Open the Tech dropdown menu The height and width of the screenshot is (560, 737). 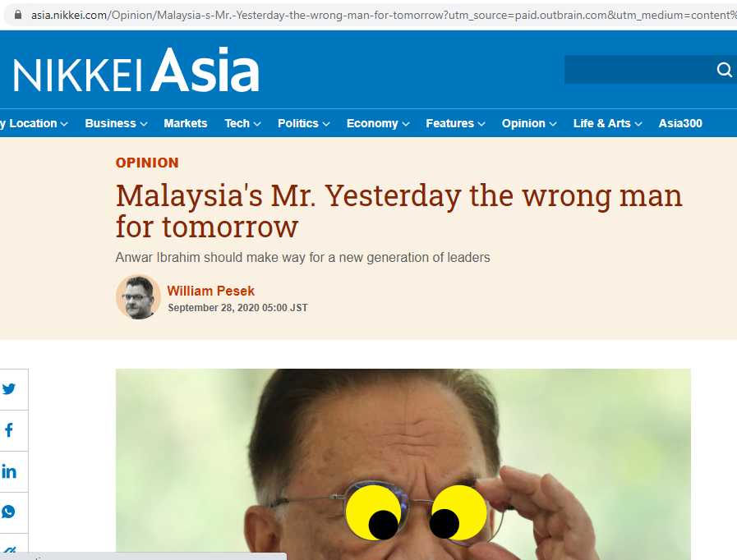click(242, 123)
